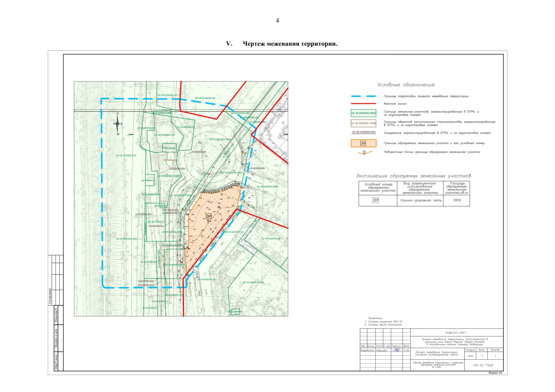
Task: Click the date 11.25 in the title block
Action: click(406, 350)
